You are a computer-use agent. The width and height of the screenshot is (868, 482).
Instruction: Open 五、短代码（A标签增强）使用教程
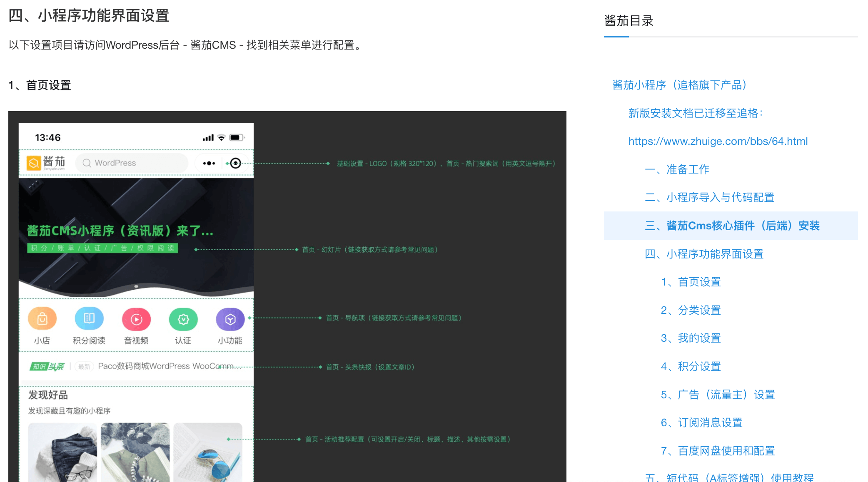click(729, 477)
